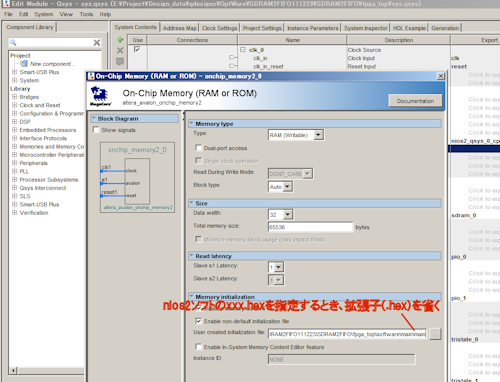Open the Block type Auto dropdown
This screenshot has height=382, width=500.
281,187
